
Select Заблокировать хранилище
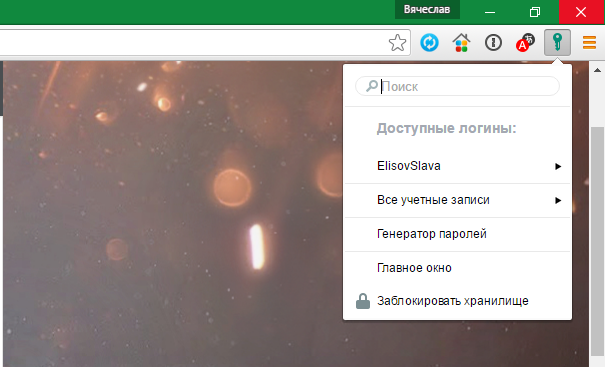(457, 301)
